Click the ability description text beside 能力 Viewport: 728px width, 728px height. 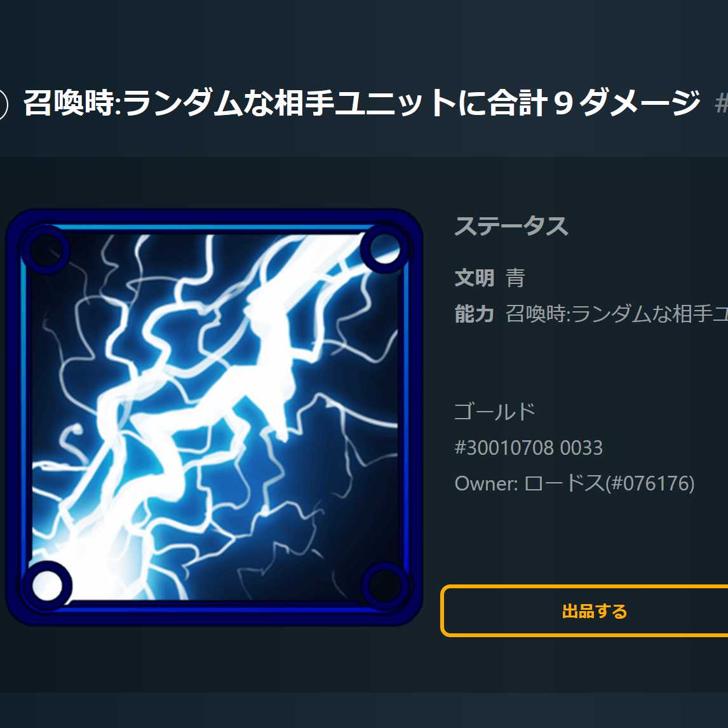click(617, 314)
